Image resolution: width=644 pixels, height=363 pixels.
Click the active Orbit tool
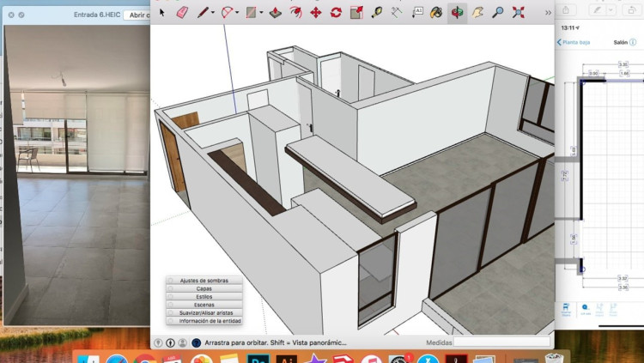(457, 13)
